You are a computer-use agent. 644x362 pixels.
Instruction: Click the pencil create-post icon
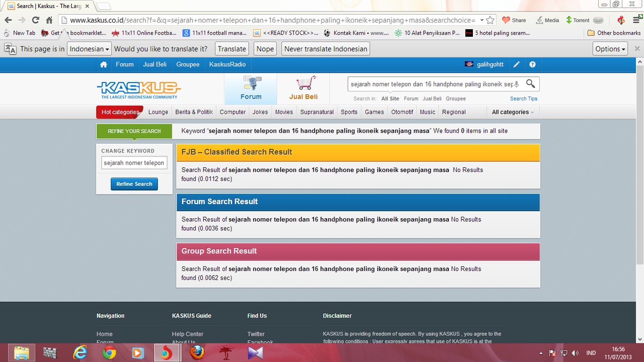point(516,64)
